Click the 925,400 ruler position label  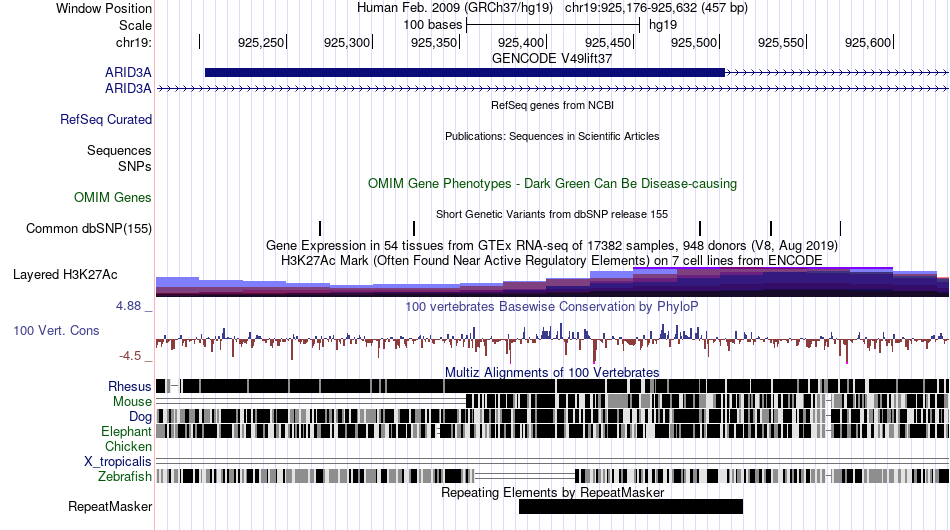coord(521,42)
